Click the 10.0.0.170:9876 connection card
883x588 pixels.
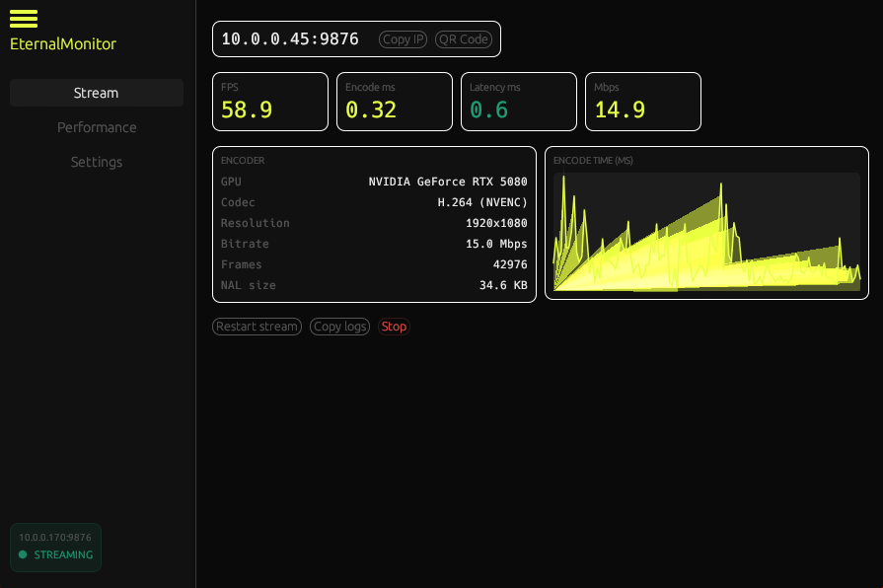coord(55,548)
